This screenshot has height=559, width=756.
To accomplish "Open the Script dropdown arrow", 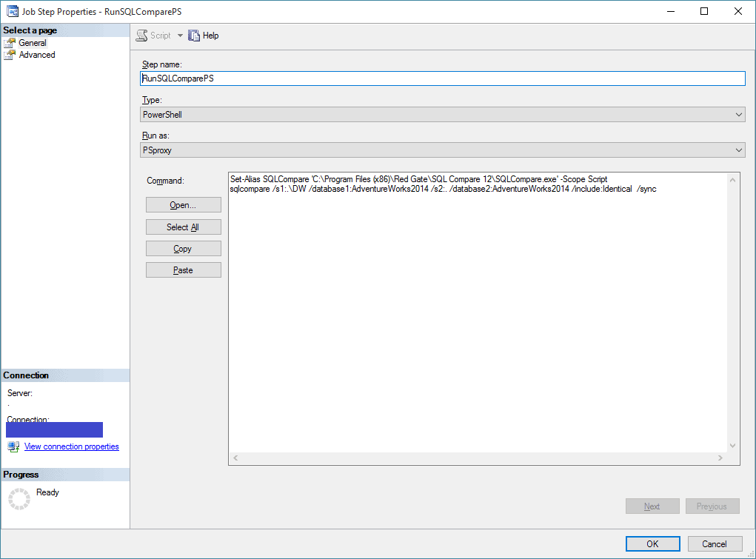I will point(180,36).
